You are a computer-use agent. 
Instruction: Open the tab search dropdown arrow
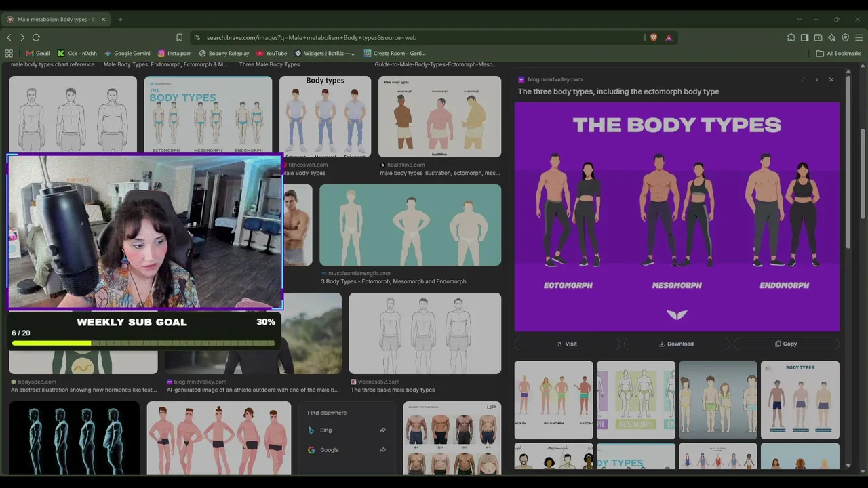click(x=800, y=19)
